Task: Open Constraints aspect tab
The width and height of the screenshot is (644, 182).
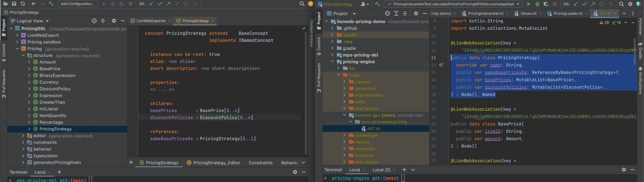Action: coord(260,163)
